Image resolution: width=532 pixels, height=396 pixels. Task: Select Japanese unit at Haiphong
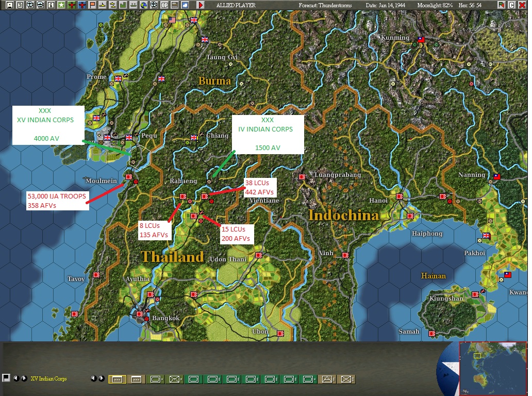click(410, 216)
